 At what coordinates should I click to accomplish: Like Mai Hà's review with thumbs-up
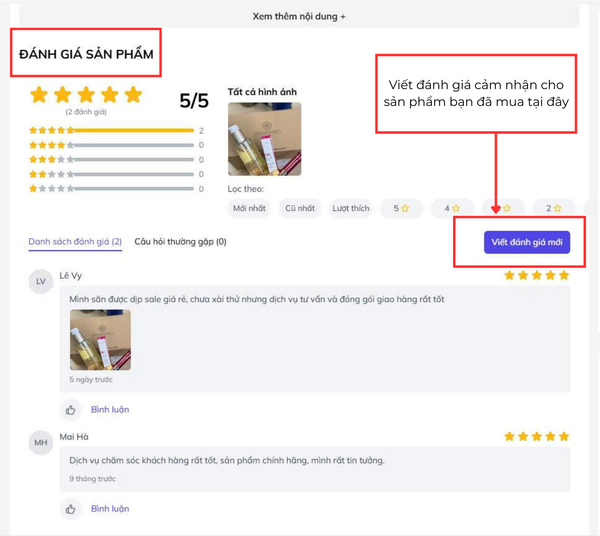[70, 509]
